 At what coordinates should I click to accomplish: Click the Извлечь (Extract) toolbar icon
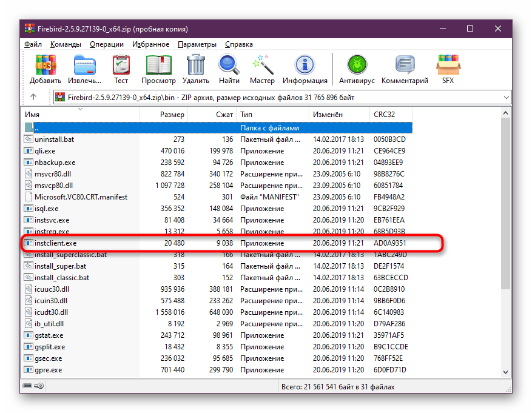pyautogui.click(x=85, y=65)
